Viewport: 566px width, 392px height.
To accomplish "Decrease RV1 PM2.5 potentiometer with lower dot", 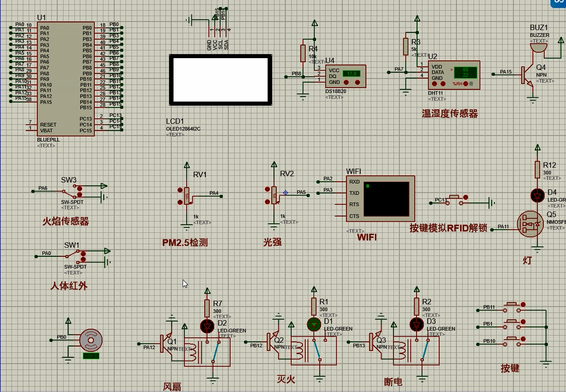I will coord(180,202).
